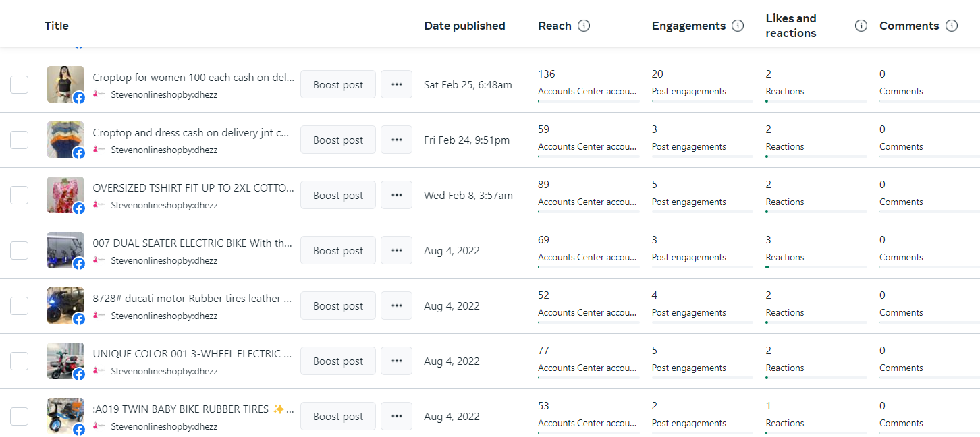Sort by Date published column header

pos(464,26)
